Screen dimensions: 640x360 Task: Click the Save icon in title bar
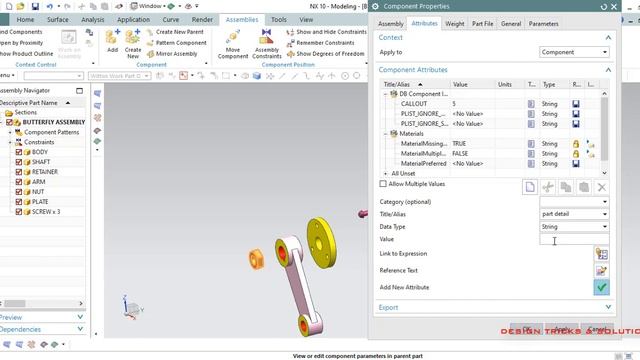pos(35,6)
